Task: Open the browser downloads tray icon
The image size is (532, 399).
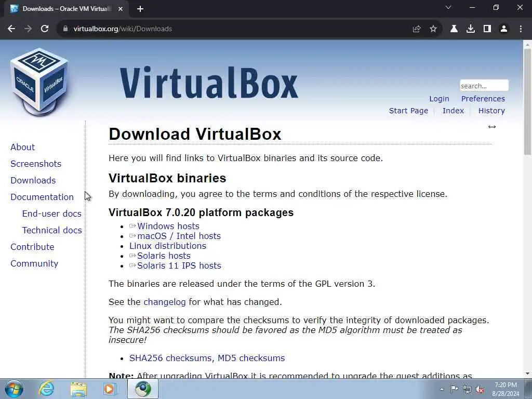Action: pos(471,29)
